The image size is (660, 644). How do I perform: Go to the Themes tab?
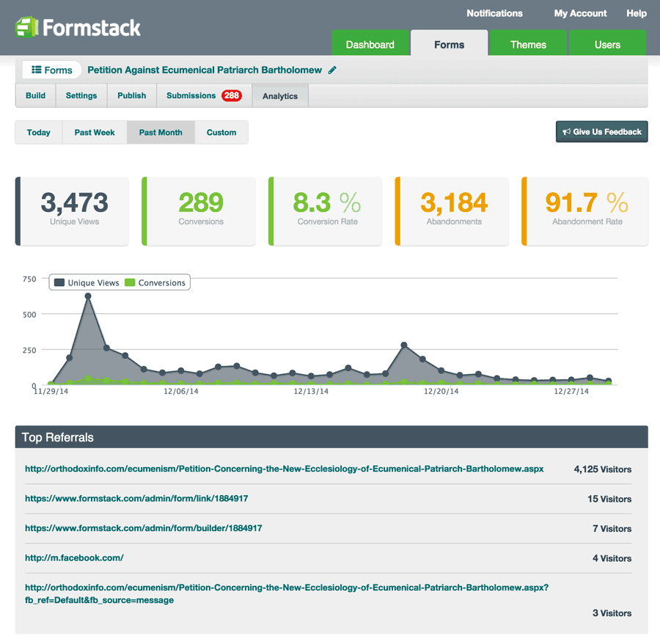[x=528, y=43]
